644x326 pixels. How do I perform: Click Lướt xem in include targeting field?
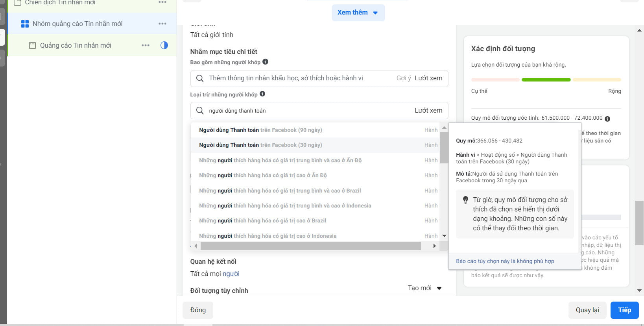(x=428, y=78)
